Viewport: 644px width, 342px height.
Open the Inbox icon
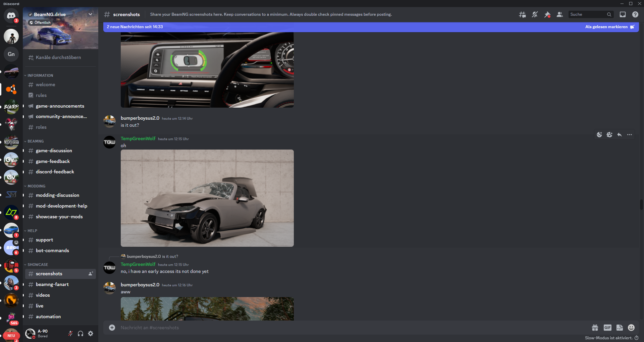(623, 14)
